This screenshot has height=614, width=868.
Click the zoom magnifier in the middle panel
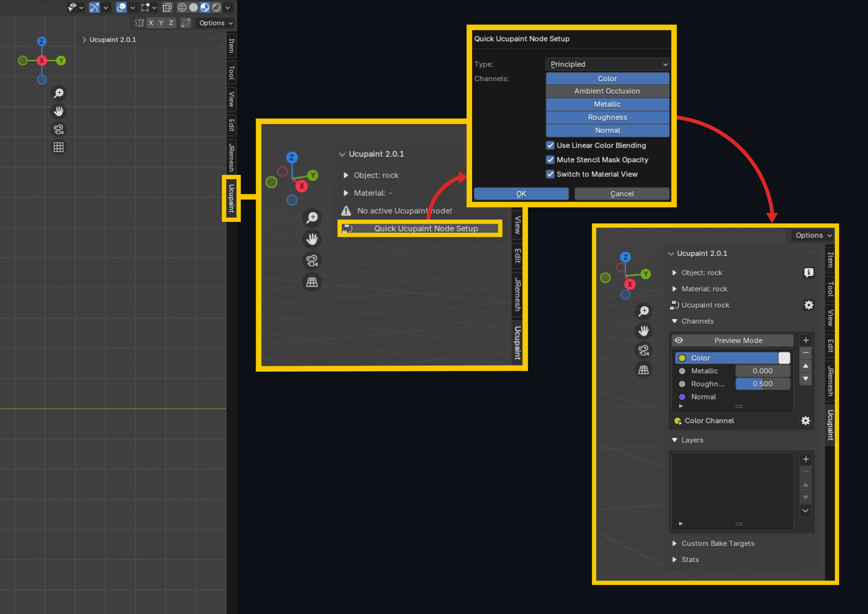click(x=312, y=218)
